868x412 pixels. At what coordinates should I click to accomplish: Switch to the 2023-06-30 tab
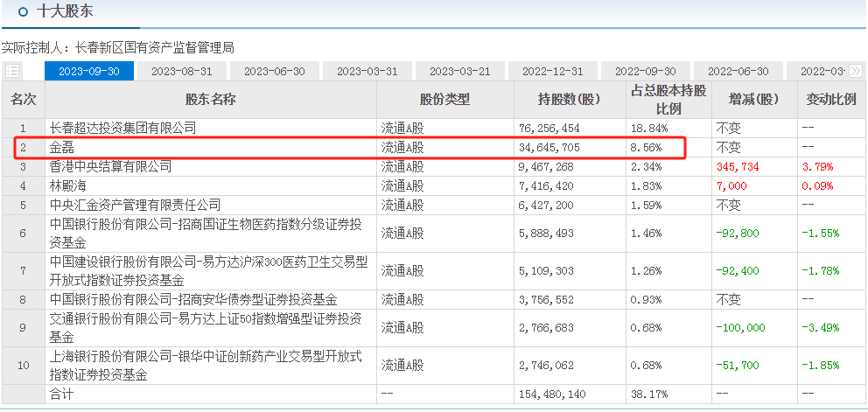tap(275, 71)
